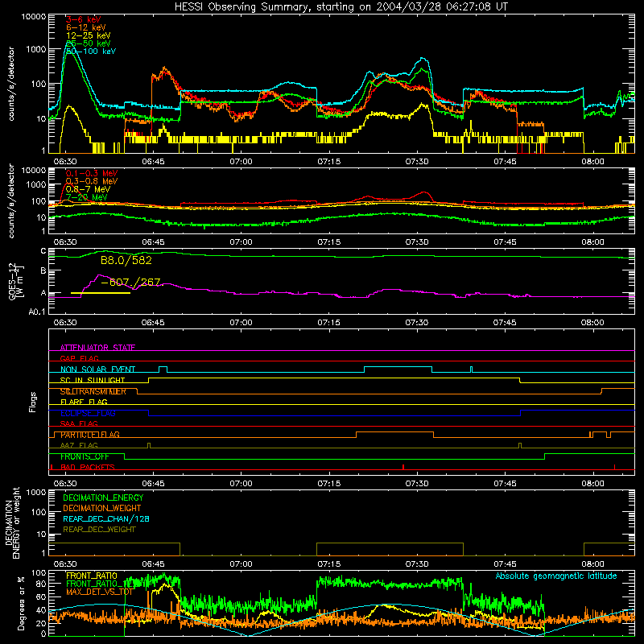Select the 6-12 keV legend label
The height and width of the screenshot is (644, 644).
pyautogui.click(x=85, y=27)
